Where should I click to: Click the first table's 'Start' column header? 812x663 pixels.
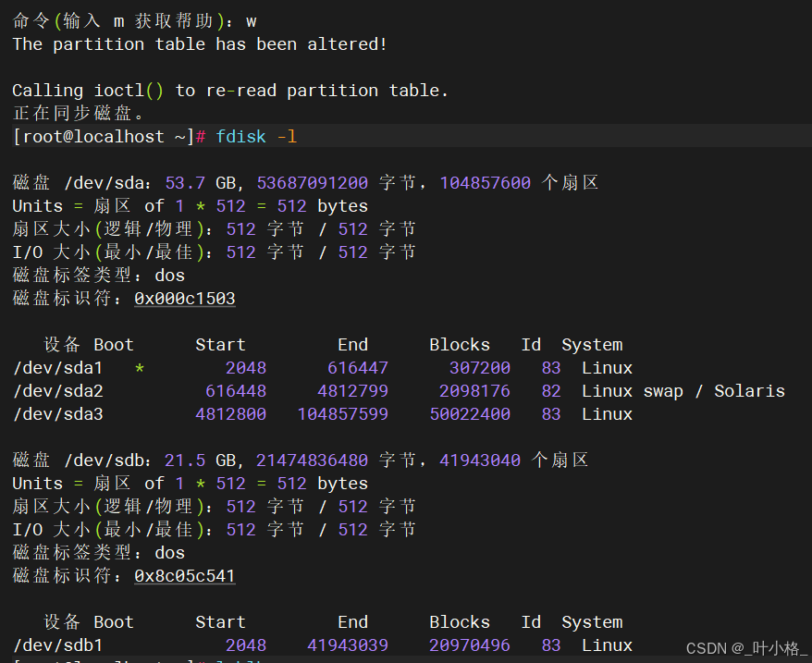click(x=220, y=345)
